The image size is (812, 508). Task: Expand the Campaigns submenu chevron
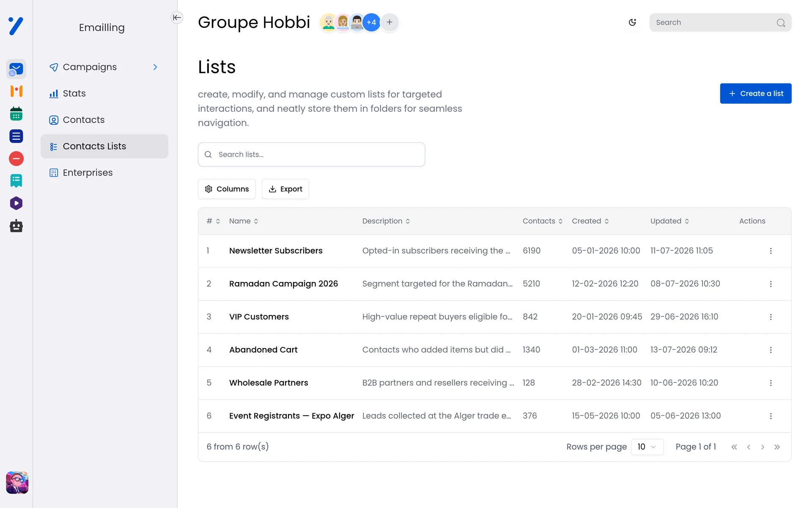point(155,67)
